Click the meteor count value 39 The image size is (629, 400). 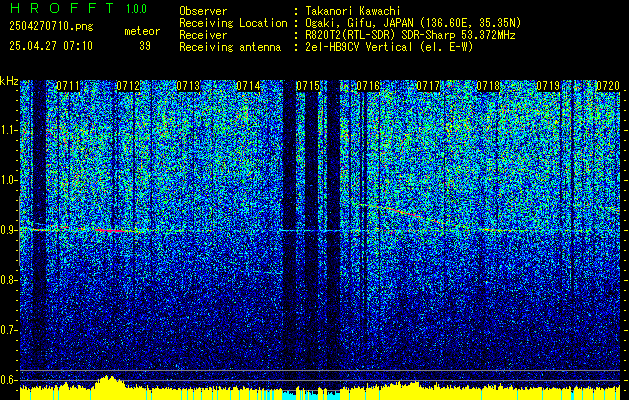click(145, 46)
